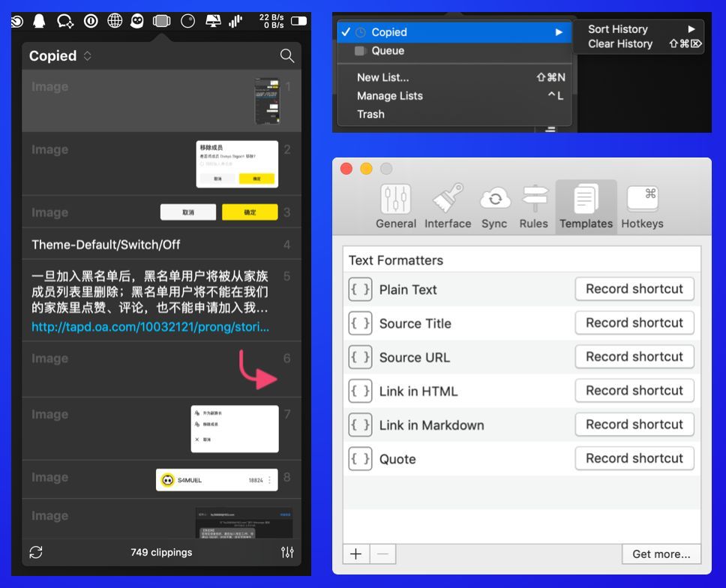
Task: Open Rules preferences pane
Action: tap(534, 206)
